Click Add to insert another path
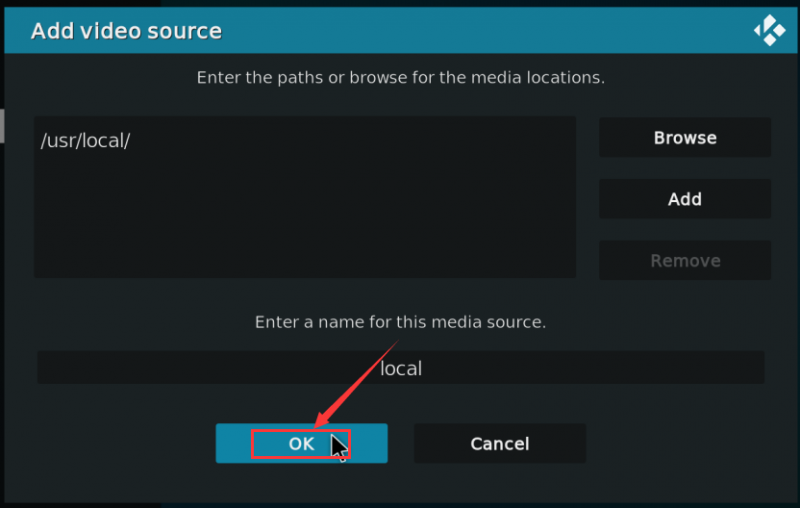Screen dimensions: 800x508 [x=685, y=199]
